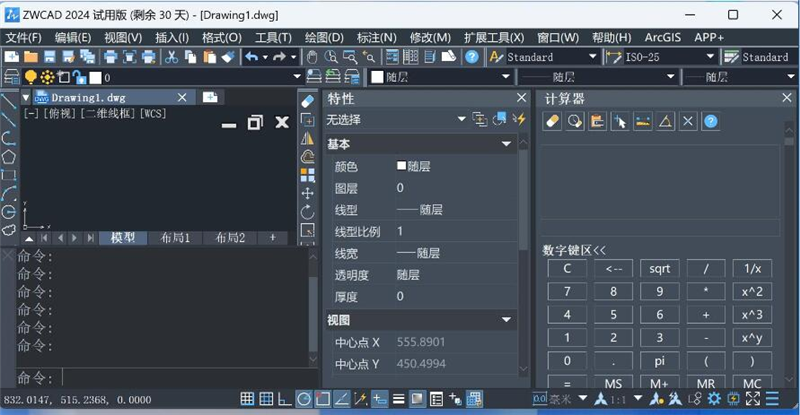Open toolbar Help question mark icon
Viewport: 800px width, 415px height.
pos(472,57)
